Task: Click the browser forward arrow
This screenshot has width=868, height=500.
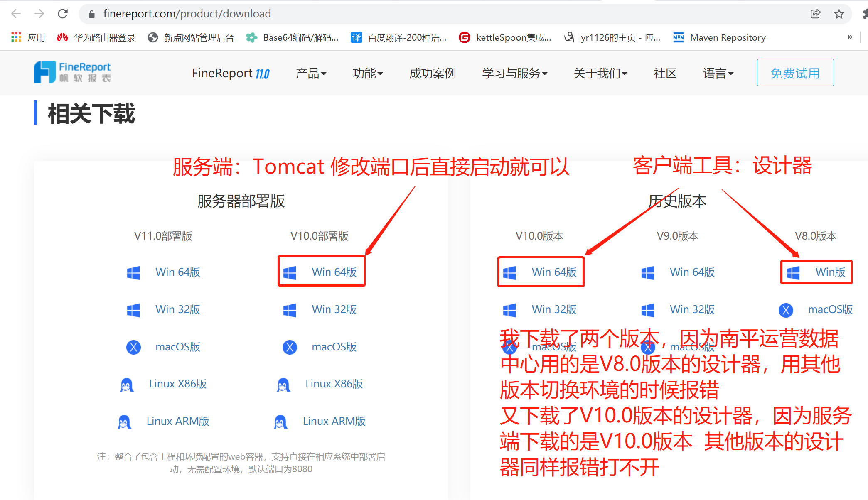Action: (x=39, y=14)
